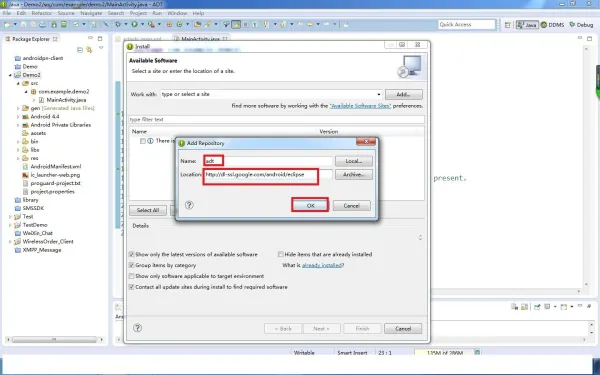Enable Show only software applicable to target
Viewport: 600px width, 375px height.
pos(131,276)
